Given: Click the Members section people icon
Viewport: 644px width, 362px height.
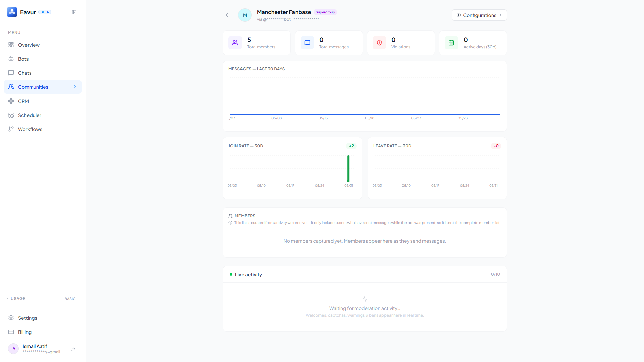Looking at the screenshot, I should click(x=231, y=216).
